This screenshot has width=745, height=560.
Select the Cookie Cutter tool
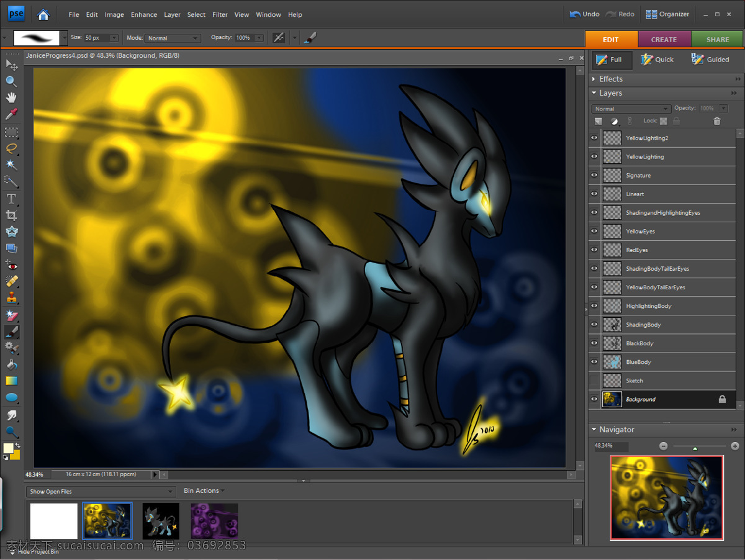[11, 232]
